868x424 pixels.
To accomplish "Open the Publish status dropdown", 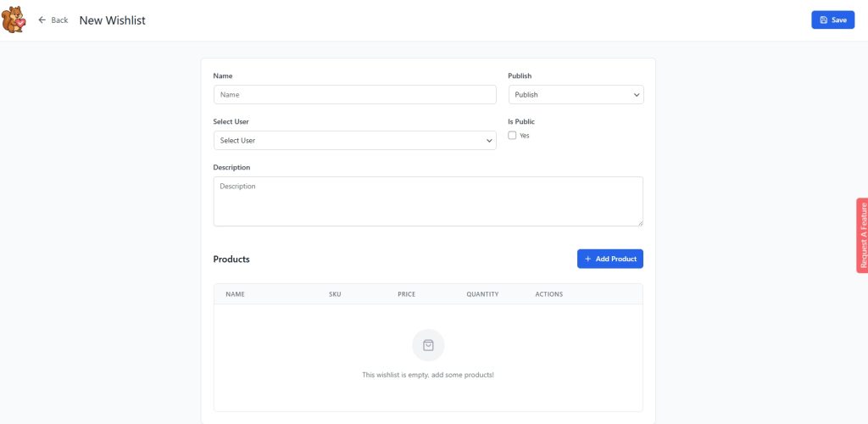I will point(575,95).
